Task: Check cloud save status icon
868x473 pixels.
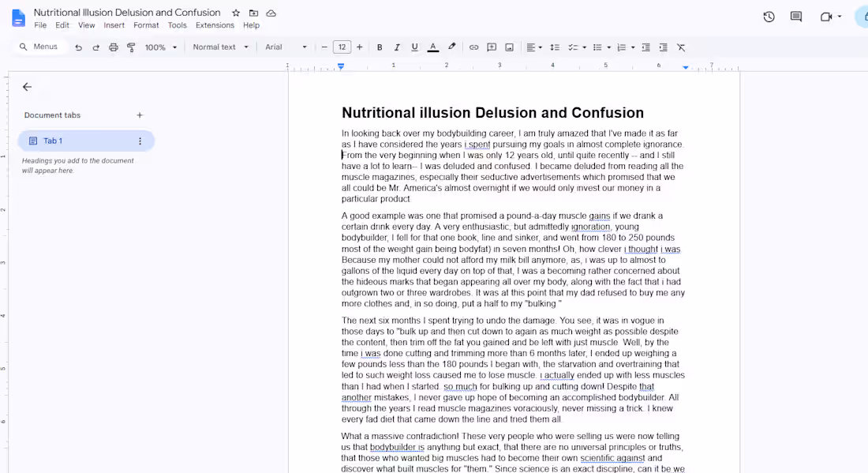Action: 271,13
